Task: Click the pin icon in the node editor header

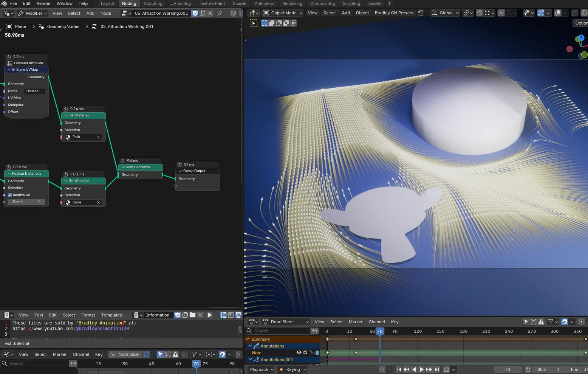Action: [219, 12]
